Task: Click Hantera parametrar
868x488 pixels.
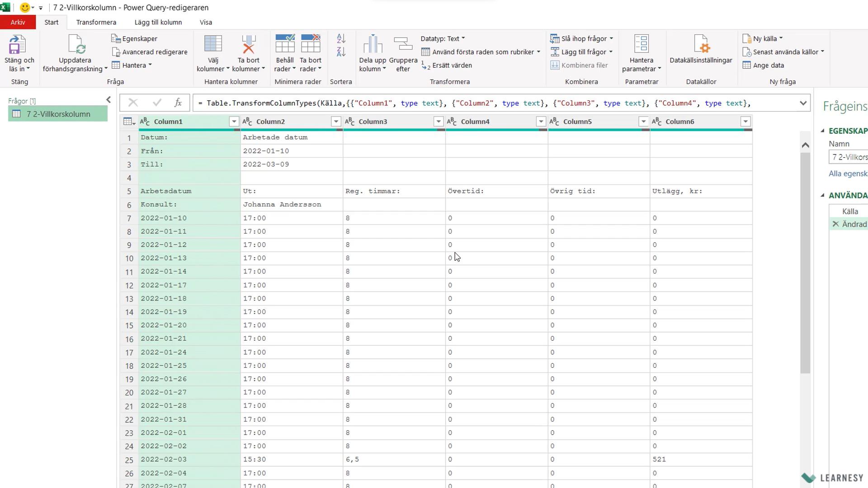Action: [642, 53]
